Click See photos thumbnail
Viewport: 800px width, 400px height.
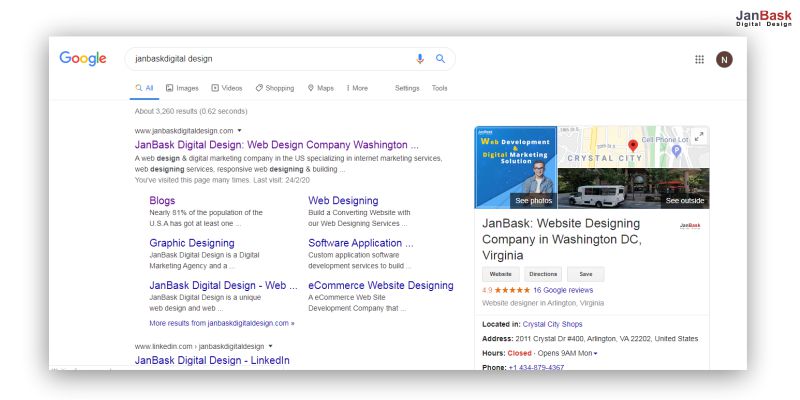pos(516,167)
